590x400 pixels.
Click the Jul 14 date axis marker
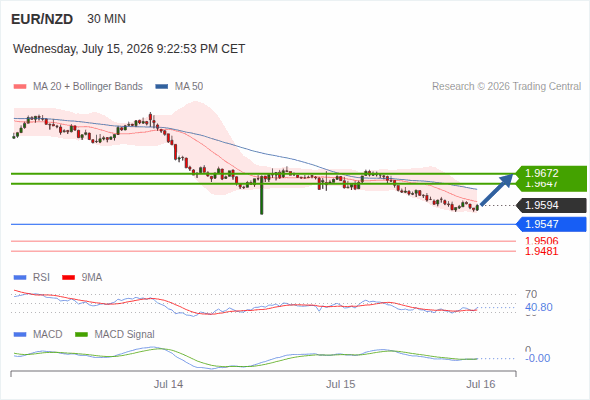pyautogui.click(x=168, y=384)
